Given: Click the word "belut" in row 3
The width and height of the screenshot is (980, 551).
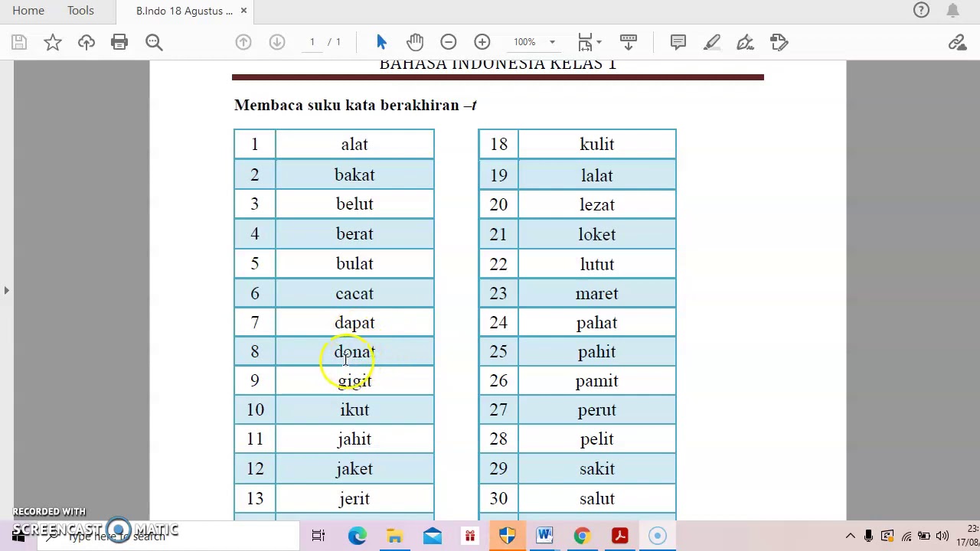Looking at the screenshot, I should (x=354, y=204).
